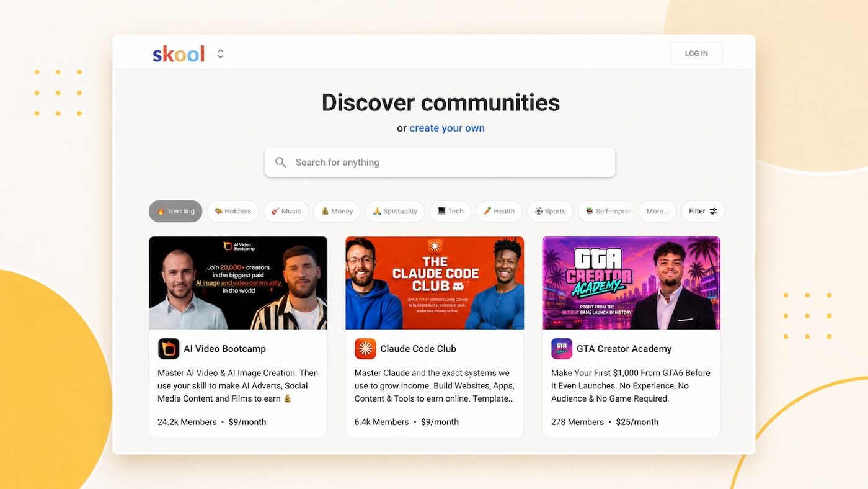Open the 'AI Video Bootcamp' community title
This screenshot has width=868, height=489.
(x=224, y=349)
